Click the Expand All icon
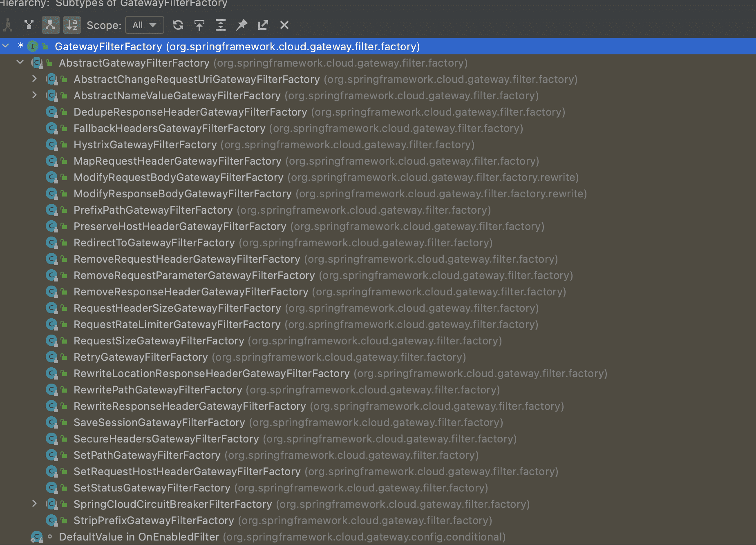This screenshot has height=545, width=756. pos(221,25)
